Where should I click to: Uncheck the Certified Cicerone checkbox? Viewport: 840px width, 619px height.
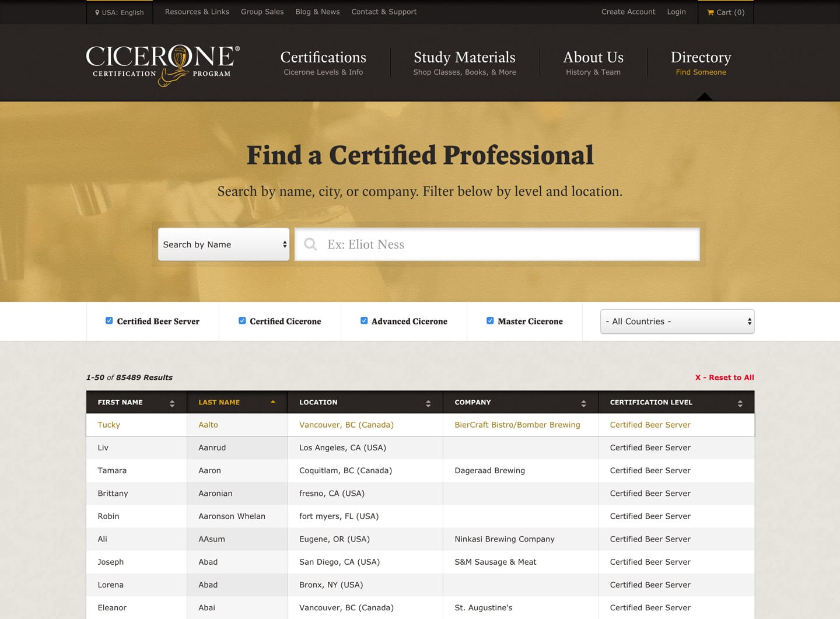click(x=242, y=320)
